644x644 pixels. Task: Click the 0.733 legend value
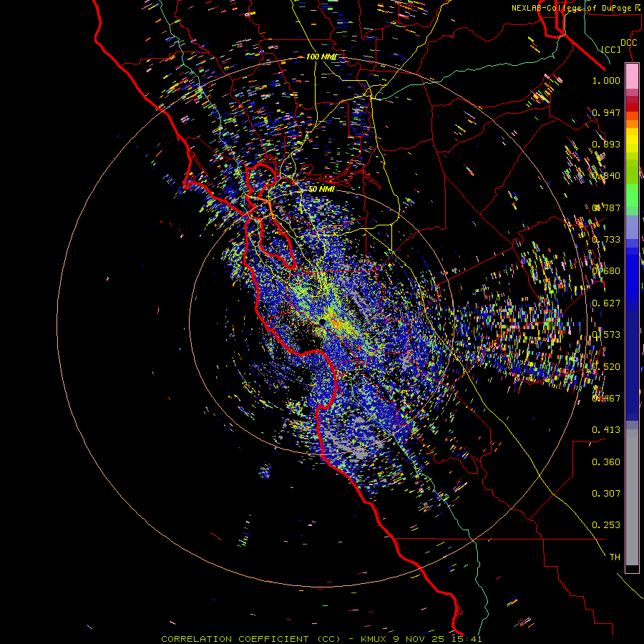coord(606,240)
